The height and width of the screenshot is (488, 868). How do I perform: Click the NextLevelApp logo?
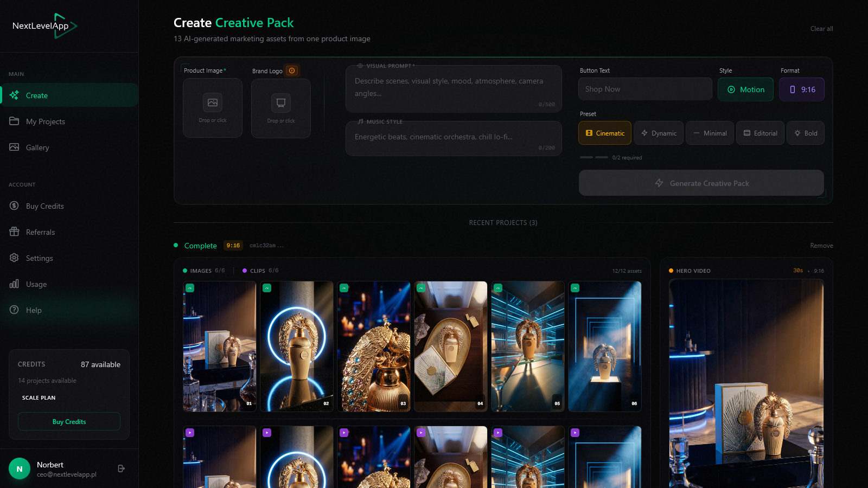tap(43, 25)
